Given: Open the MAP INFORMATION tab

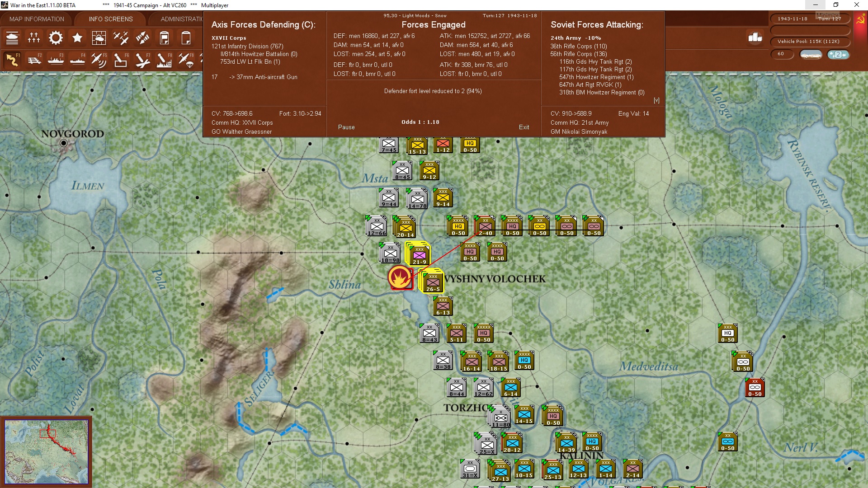Looking at the screenshot, I should point(37,19).
